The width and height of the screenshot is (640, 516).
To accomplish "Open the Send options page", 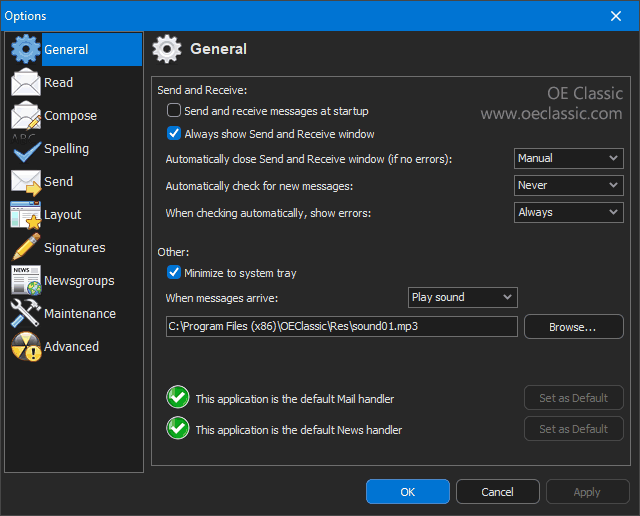I will point(58,182).
